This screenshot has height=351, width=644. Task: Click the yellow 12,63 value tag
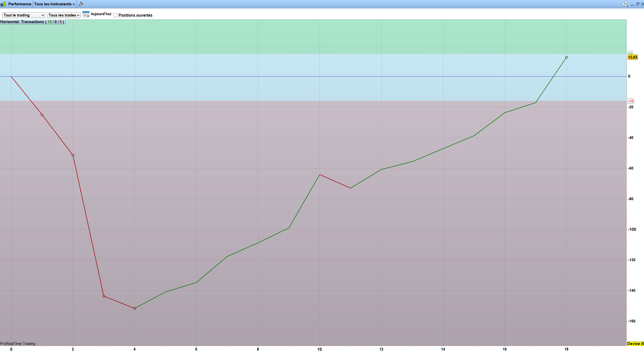[633, 57]
